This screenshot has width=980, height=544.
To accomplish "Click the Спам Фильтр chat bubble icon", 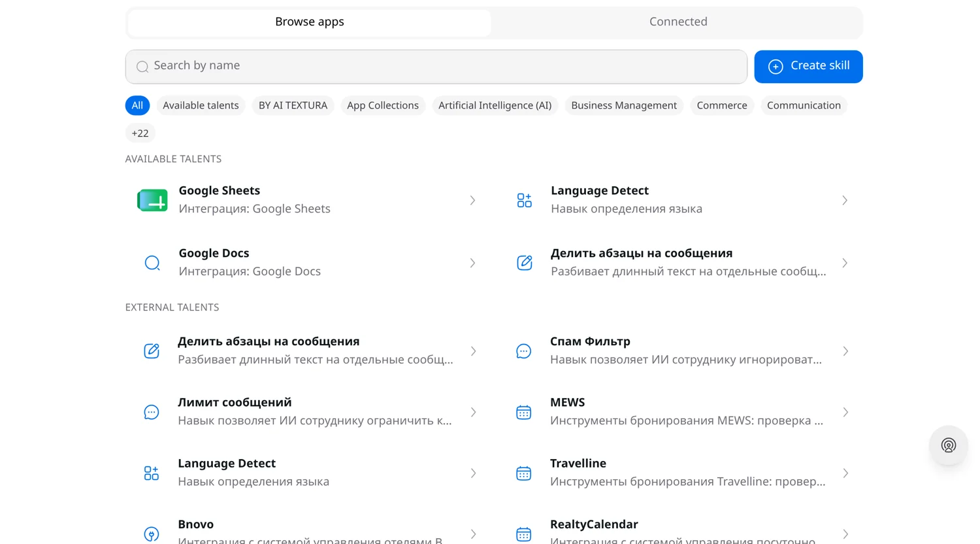I will click(523, 351).
